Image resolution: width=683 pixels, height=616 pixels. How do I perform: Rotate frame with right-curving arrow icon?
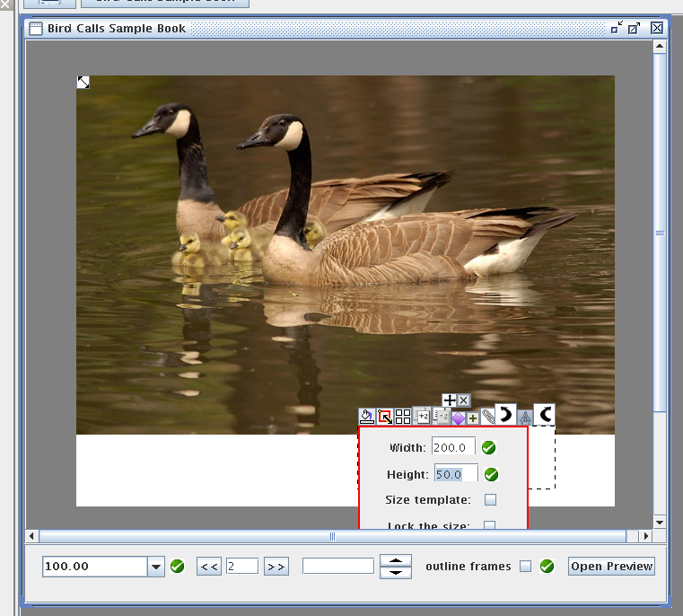505,414
